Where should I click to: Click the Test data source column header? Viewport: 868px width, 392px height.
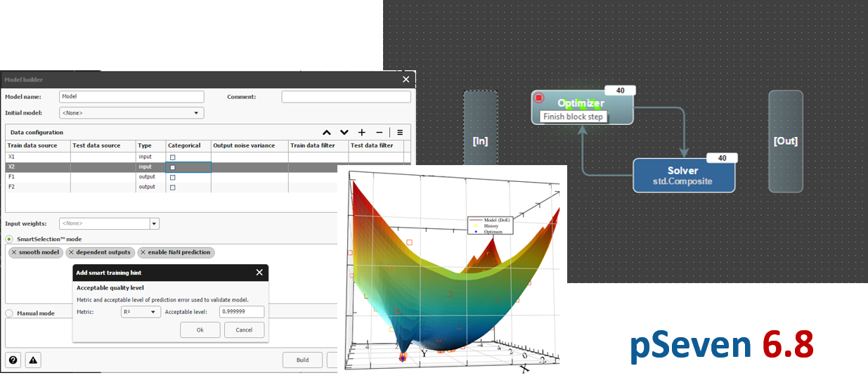point(103,145)
